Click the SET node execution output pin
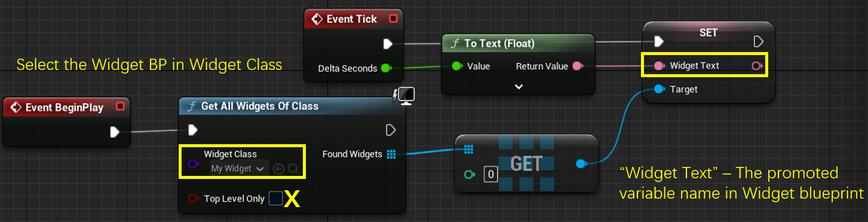The width and height of the screenshot is (868, 222). (758, 41)
